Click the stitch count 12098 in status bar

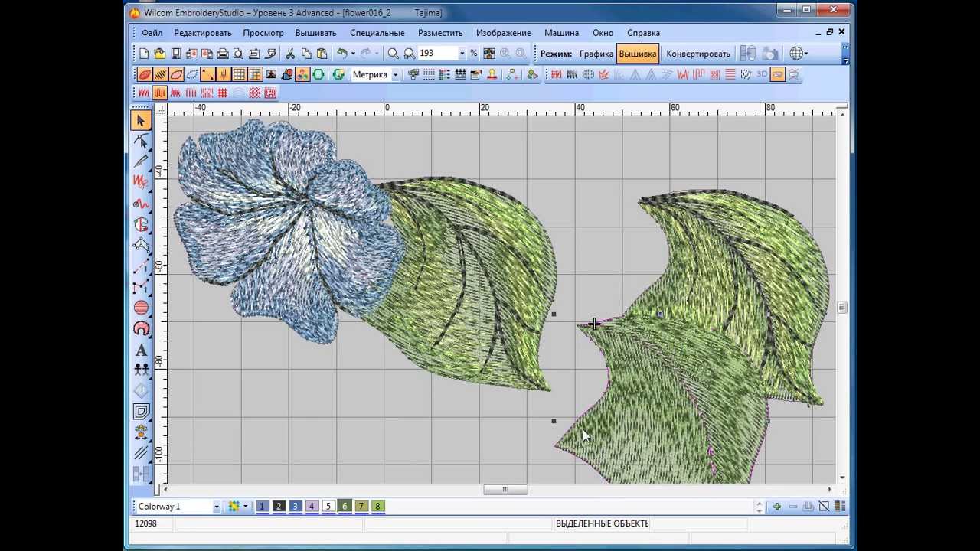click(x=145, y=523)
